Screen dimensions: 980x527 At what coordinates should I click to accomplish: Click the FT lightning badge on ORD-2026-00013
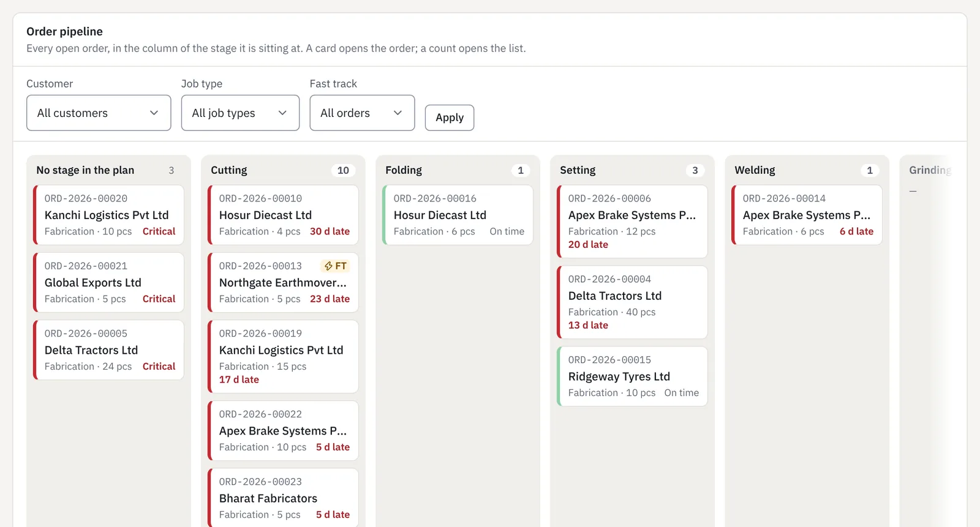(336, 266)
